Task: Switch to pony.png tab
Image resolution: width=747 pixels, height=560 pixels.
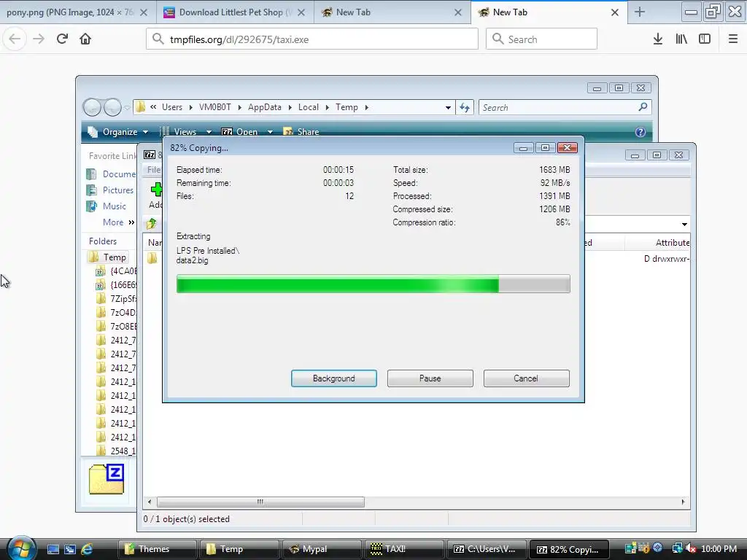Action: 70,12
